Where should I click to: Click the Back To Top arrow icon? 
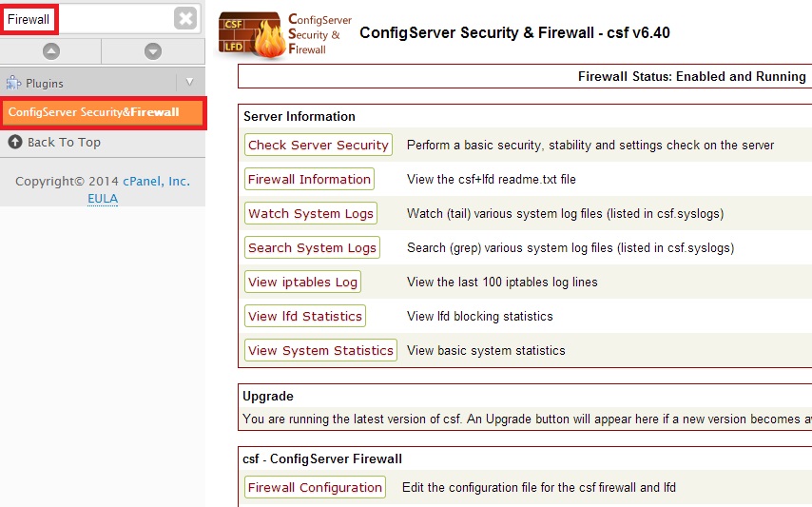click(x=15, y=142)
